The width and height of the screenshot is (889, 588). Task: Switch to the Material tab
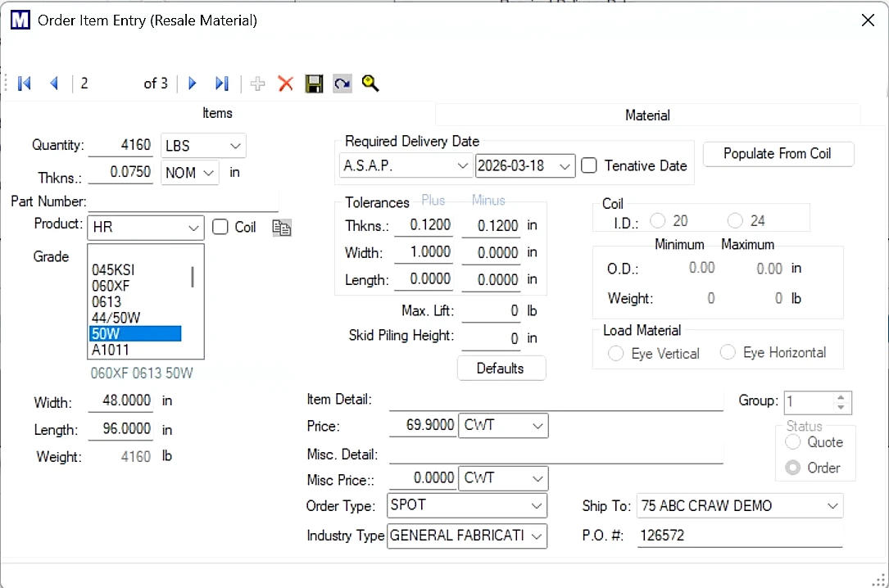tap(646, 115)
